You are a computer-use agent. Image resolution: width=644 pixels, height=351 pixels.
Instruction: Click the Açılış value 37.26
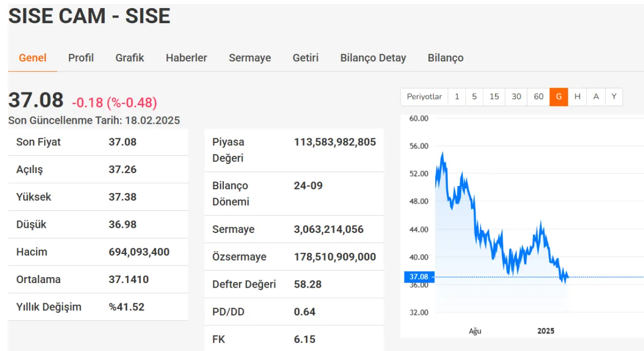click(122, 169)
